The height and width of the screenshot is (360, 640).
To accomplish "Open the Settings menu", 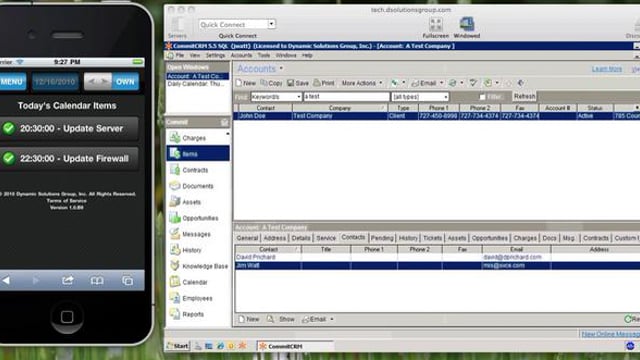I will click(215, 55).
